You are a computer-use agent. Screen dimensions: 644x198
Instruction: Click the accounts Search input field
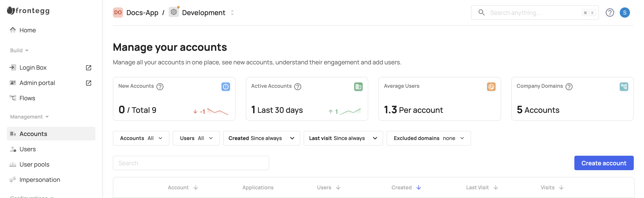191,163
